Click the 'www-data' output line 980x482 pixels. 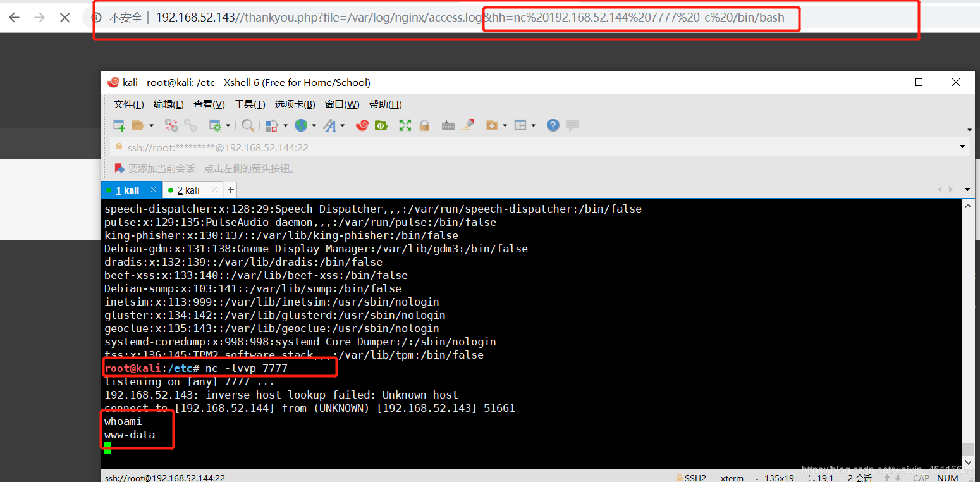tap(130, 435)
